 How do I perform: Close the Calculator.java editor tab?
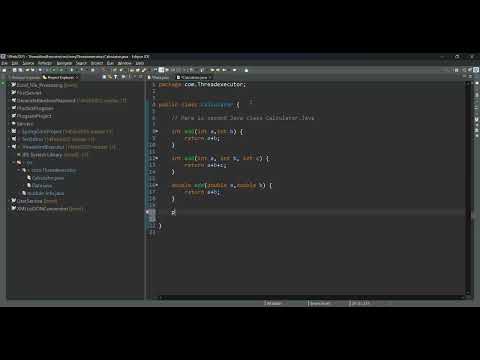click(x=210, y=77)
